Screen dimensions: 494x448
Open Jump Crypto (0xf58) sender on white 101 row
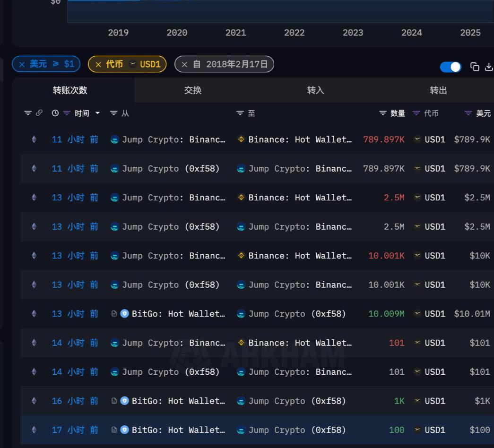click(x=171, y=372)
